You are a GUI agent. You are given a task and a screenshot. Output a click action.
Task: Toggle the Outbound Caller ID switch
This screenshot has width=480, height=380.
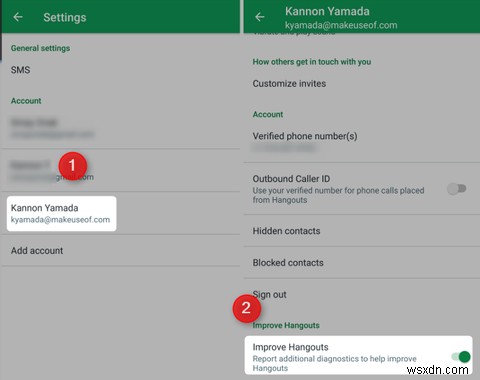point(457,189)
